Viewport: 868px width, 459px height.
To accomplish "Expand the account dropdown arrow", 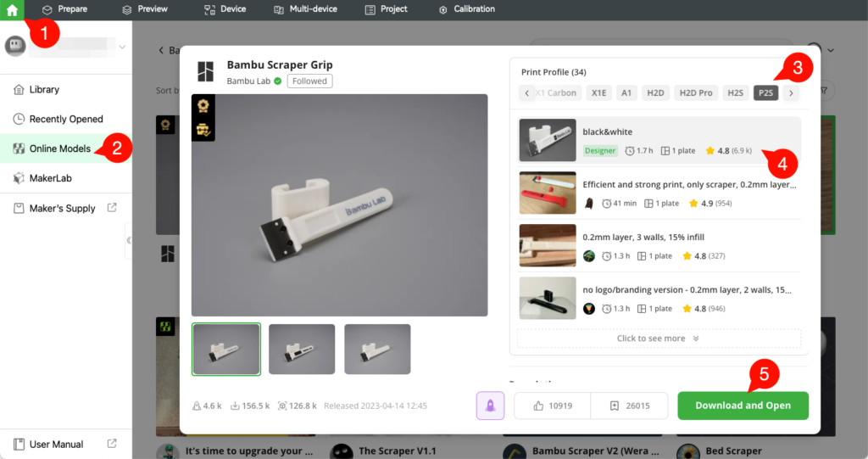I will [x=122, y=48].
